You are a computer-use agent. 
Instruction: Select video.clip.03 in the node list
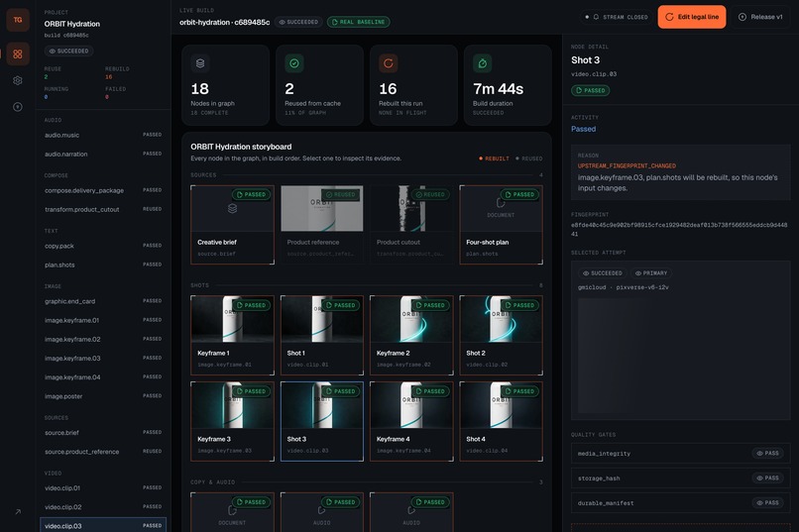[x=103, y=525]
